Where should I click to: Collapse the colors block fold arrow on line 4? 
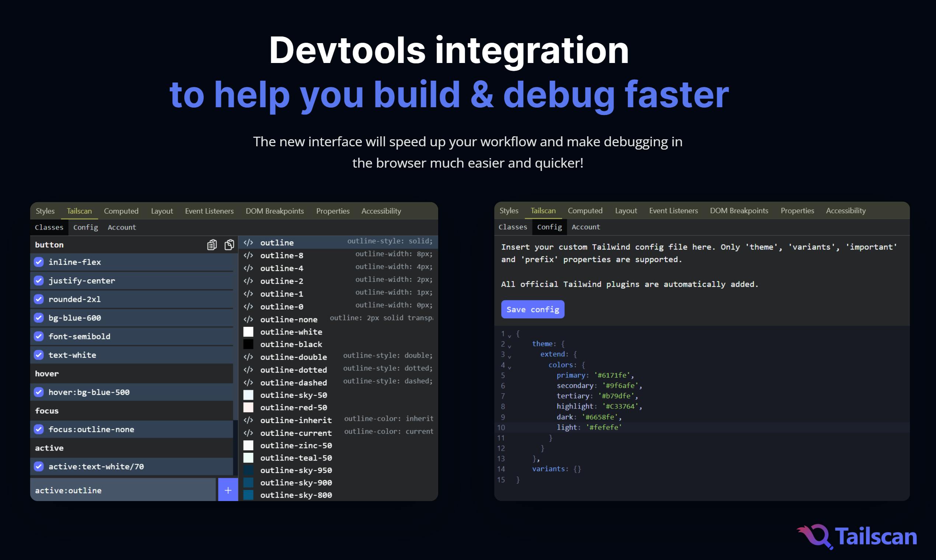point(510,367)
